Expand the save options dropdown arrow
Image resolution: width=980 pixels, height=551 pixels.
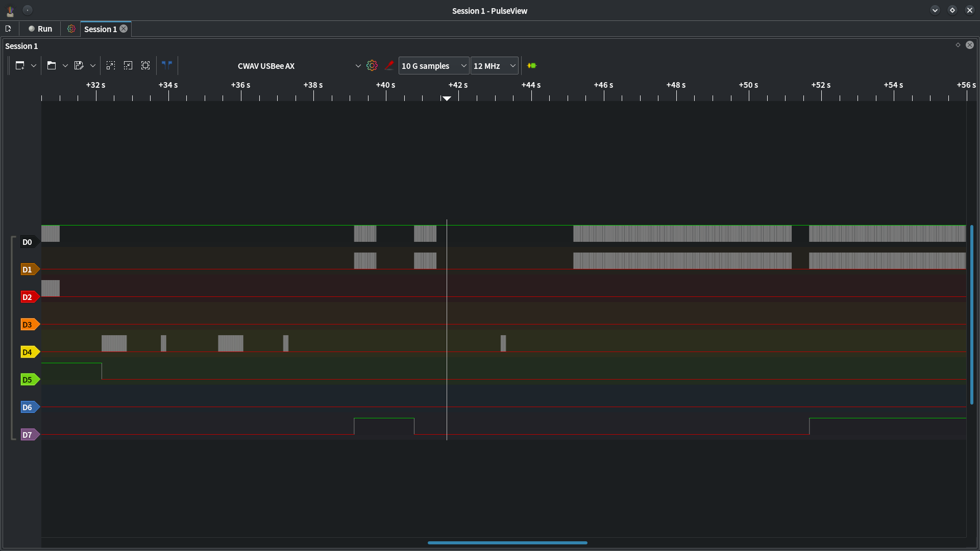[93, 66]
